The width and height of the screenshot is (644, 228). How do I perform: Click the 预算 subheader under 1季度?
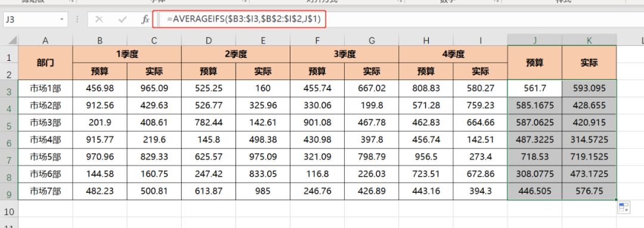click(100, 71)
